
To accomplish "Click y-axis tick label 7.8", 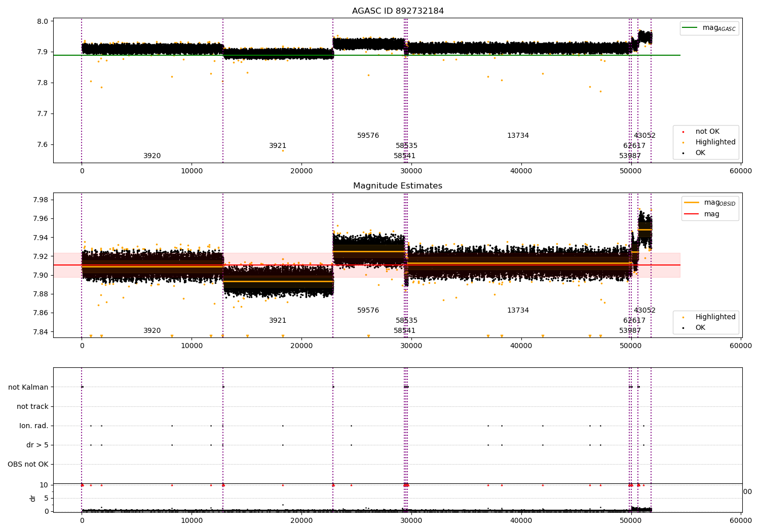I will point(43,83).
